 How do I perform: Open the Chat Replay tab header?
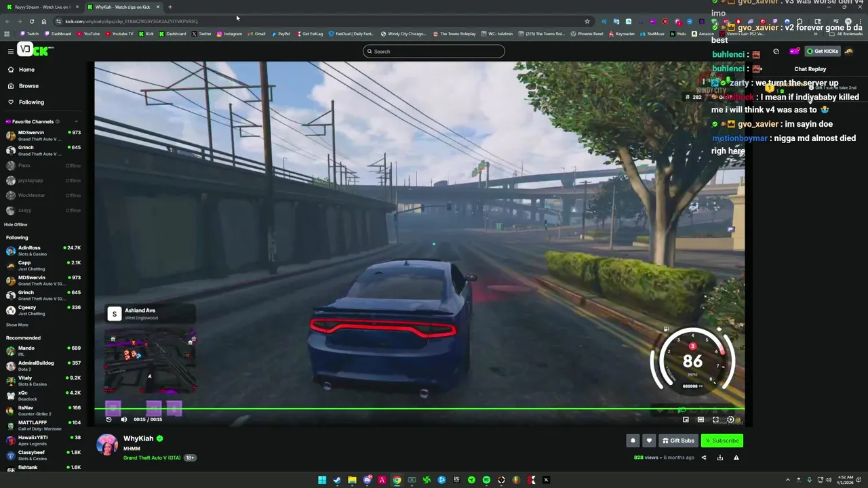point(810,69)
